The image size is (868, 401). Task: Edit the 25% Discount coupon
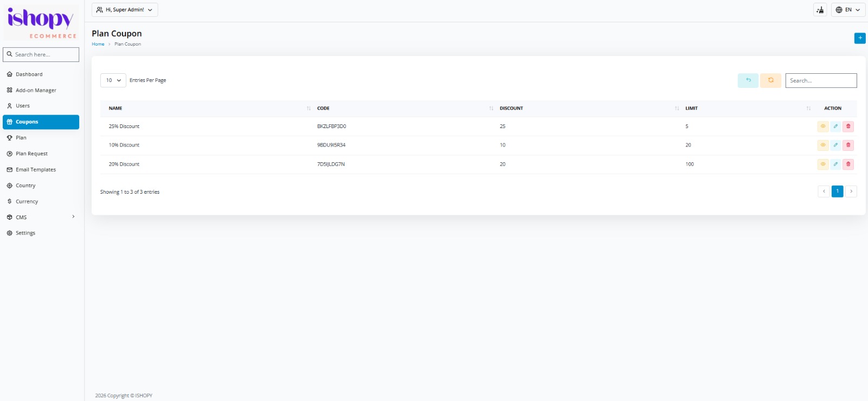coord(835,126)
